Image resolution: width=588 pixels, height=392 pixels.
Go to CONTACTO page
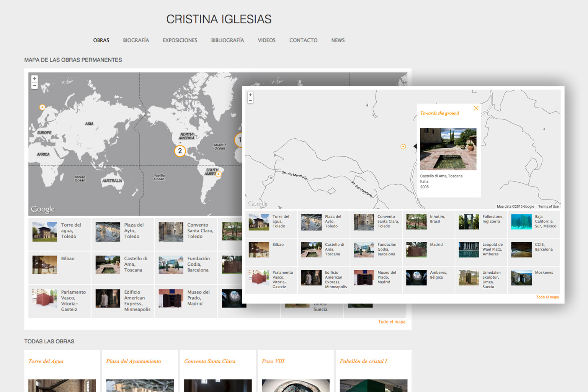coord(303,40)
